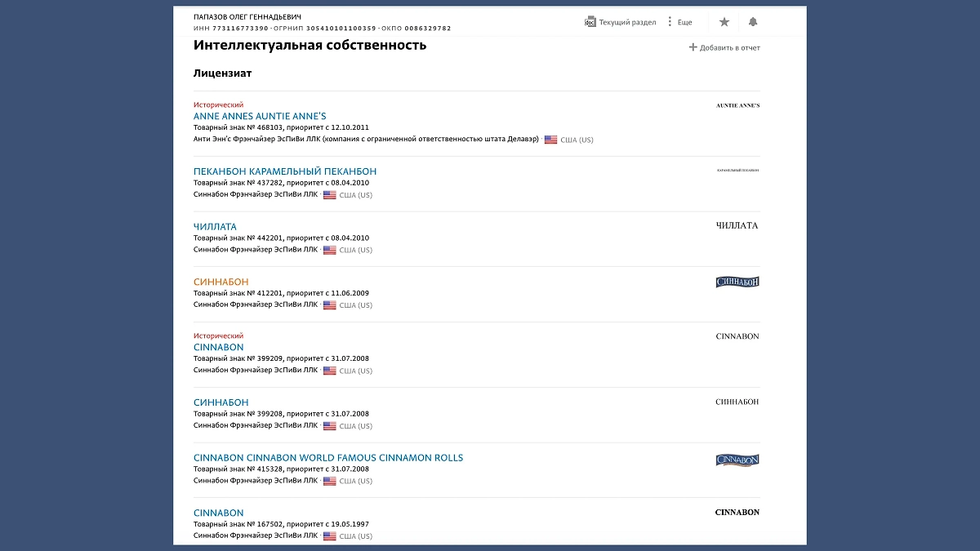Open the ПЕКАНБОН КАРАМЕЛЬНЫЙ ПЕКАНБОН trademark link
This screenshot has width=980, height=551.
pyautogui.click(x=284, y=171)
